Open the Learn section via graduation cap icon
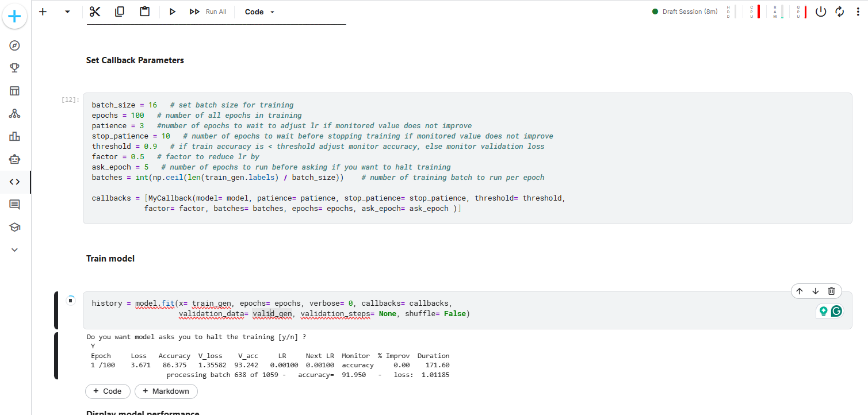 click(x=14, y=226)
